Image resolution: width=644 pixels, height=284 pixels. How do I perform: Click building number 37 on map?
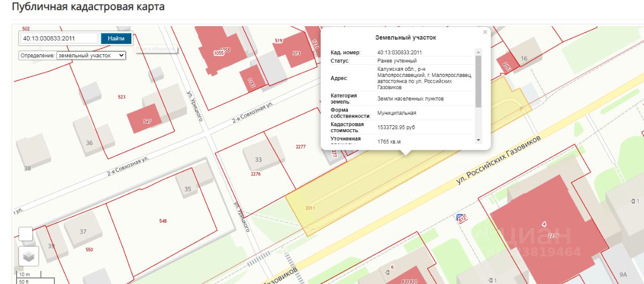coord(83,232)
